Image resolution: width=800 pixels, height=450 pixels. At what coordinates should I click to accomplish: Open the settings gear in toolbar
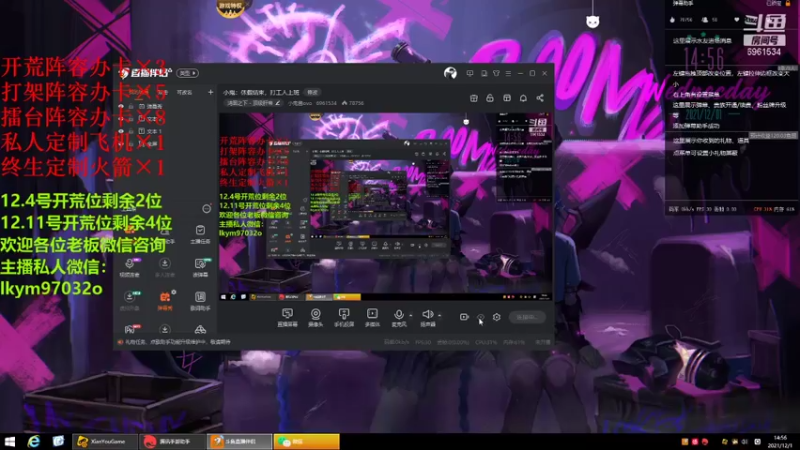496,317
